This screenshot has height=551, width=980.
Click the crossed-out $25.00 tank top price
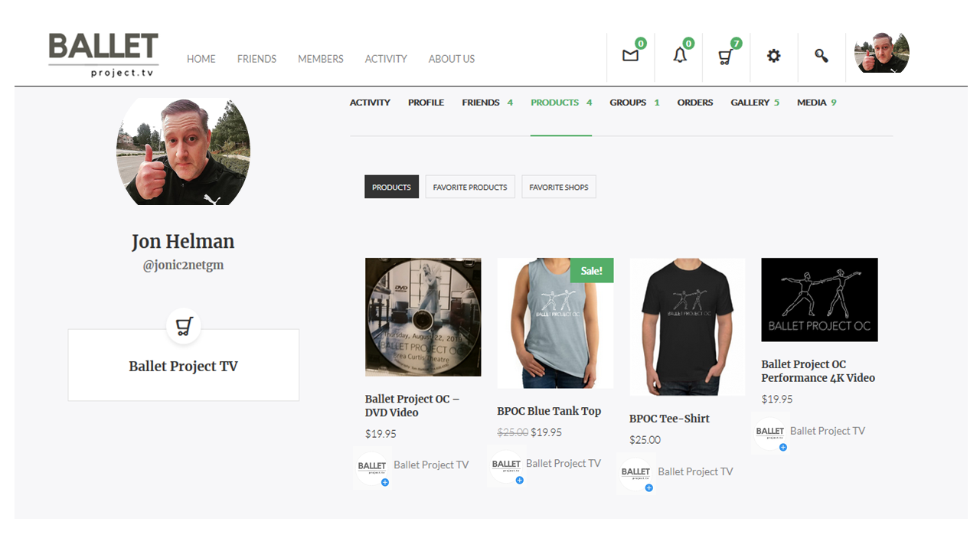pos(513,432)
